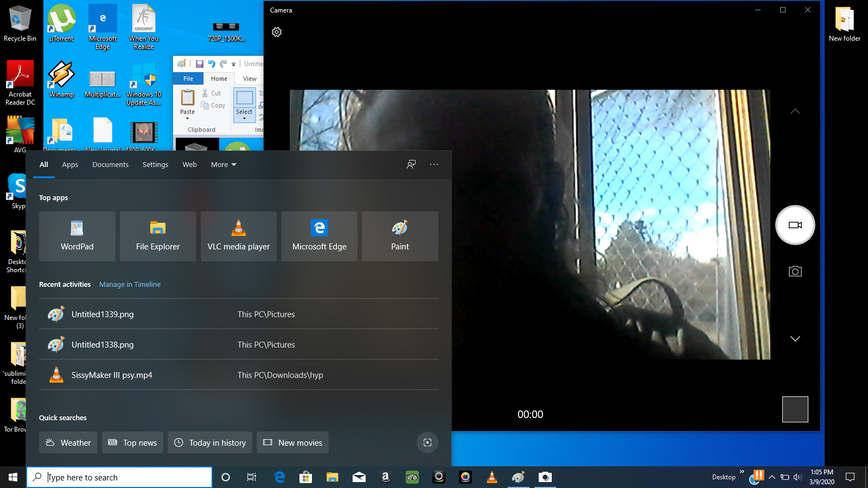Open File Explorer from Top apps
This screenshot has width=868, height=488.
point(158,236)
